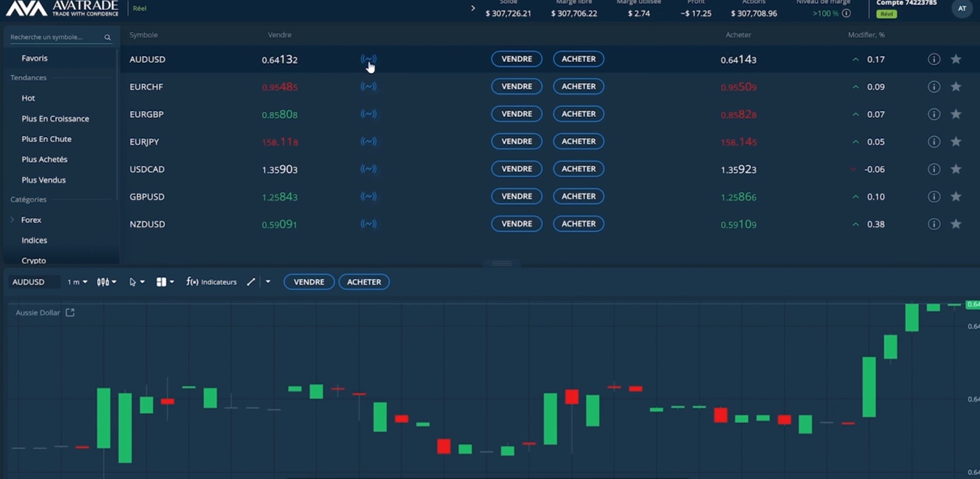Image resolution: width=980 pixels, height=479 pixels.
Task: Show GBPUSD instrument info icon
Action: click(x=934, y=197)
